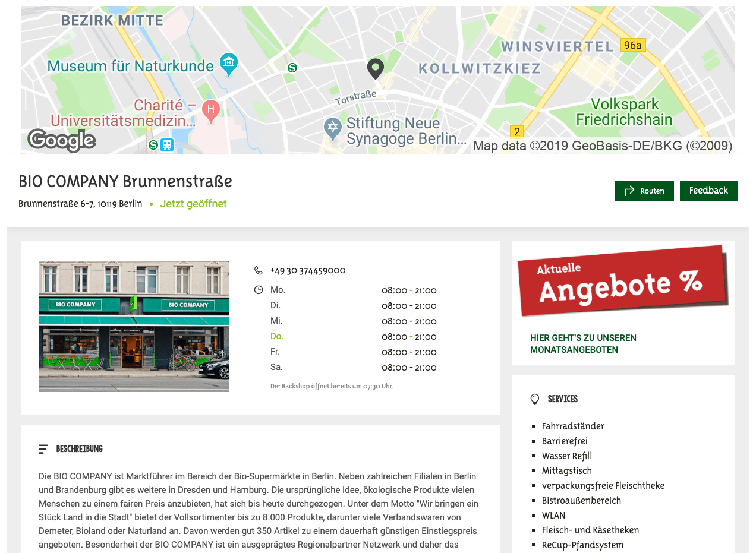
Task: Click the Map data copyright notice
Action: click(603, 146)
